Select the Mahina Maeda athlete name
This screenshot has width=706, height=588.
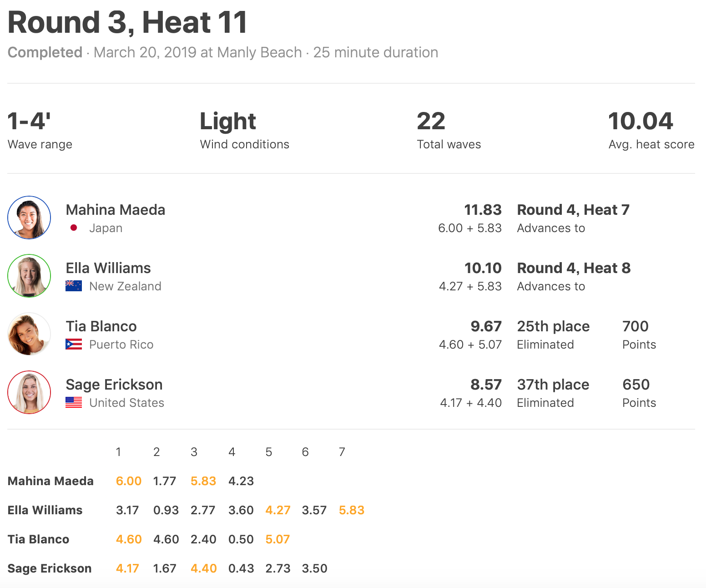coord(116,210)
